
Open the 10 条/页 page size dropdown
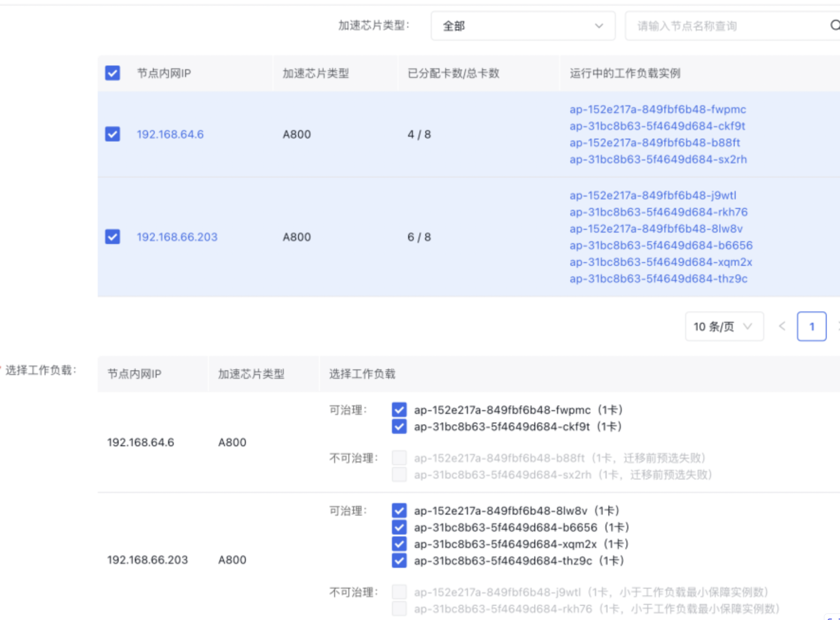pyautogui.click(x=724, y=326)
